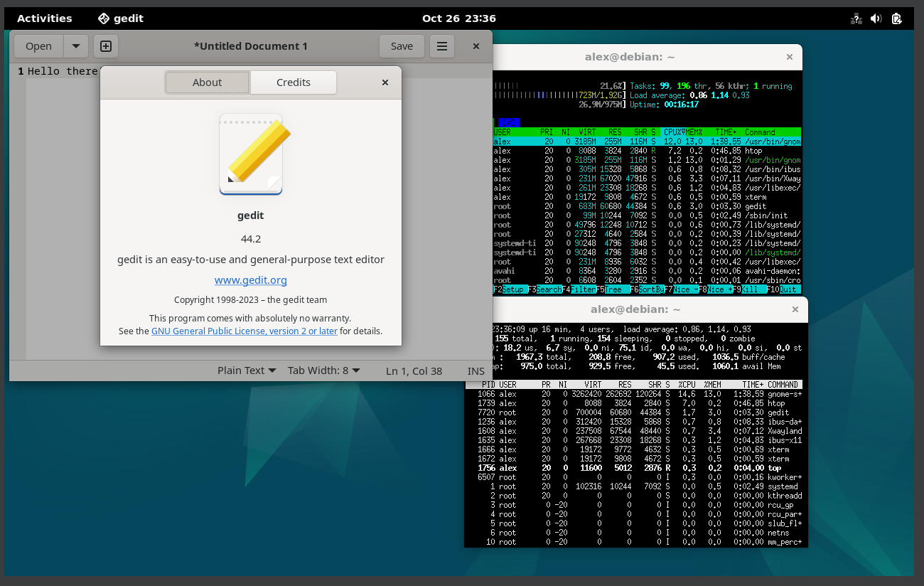The width and height of the screenshot is (924, 586).
Task: Visit the www.gedit.org link
Action: click(250, 280)
